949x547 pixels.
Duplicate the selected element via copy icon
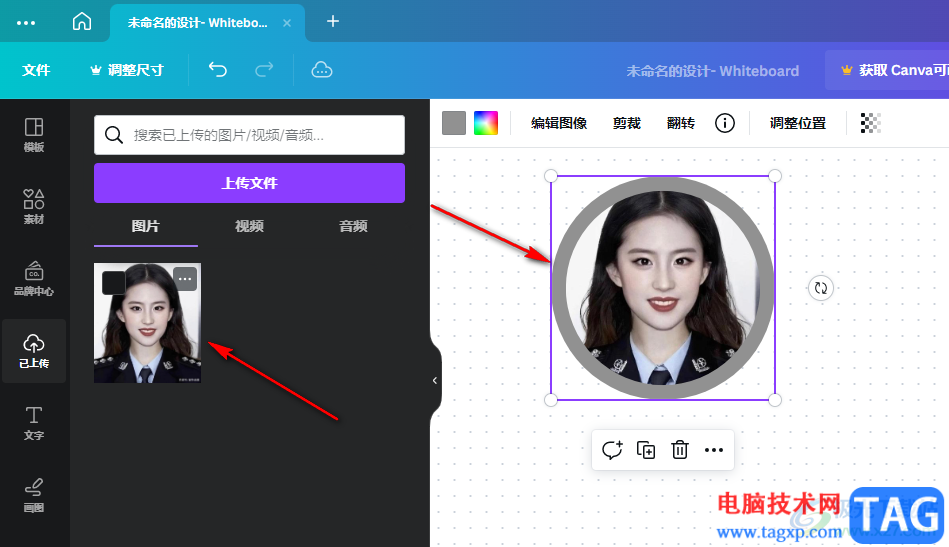[x=646, y=450]
